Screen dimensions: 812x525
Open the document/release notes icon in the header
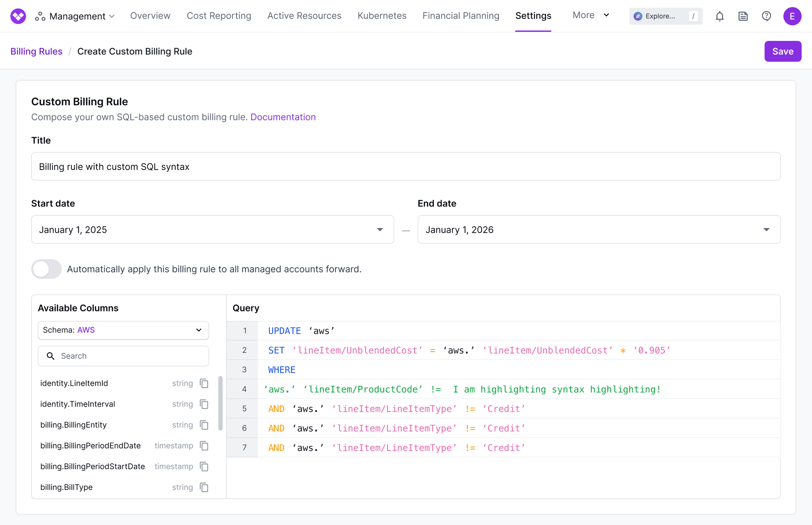tap(743, 16)
